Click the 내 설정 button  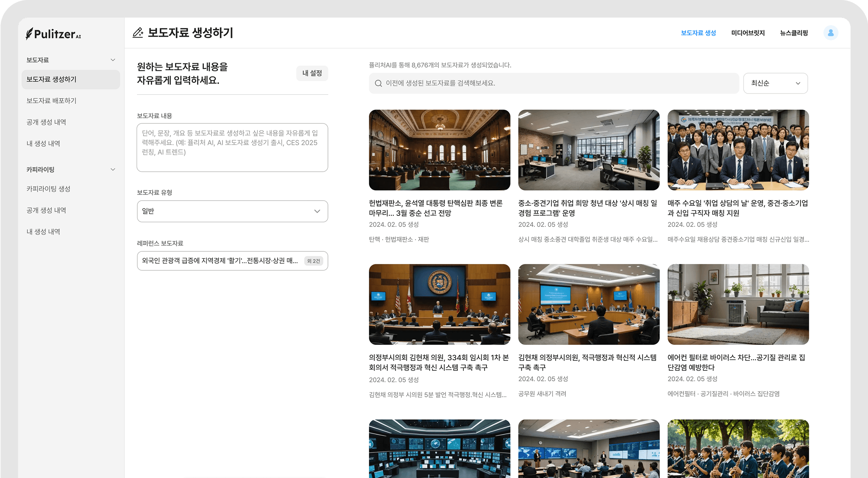click(x=312, y=73)
